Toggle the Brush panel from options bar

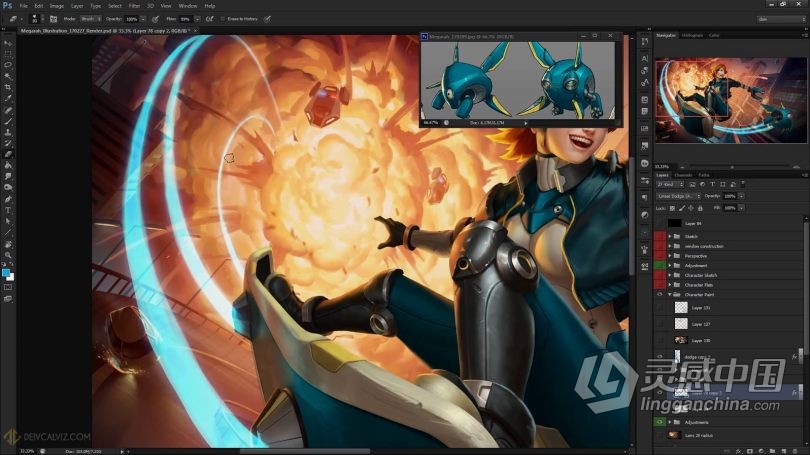53,19
